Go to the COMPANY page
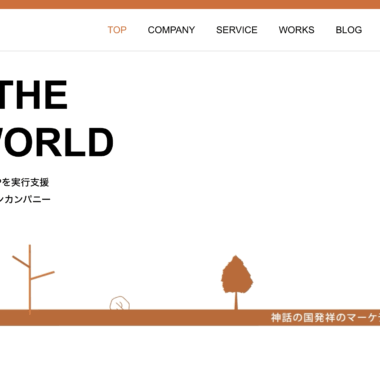The width and height of the screenshot is (380, 380). point(171,30)
